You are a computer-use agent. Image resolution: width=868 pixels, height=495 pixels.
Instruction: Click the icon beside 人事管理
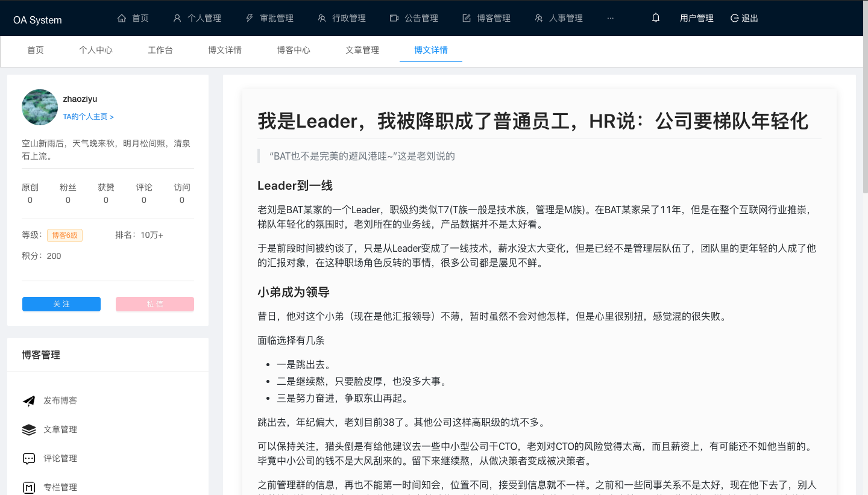[x=539, y=18]
